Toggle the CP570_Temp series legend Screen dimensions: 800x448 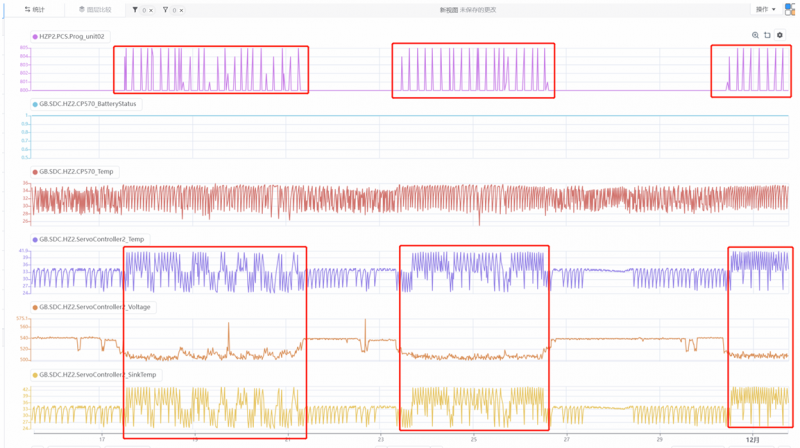click(x=75, y=172)
